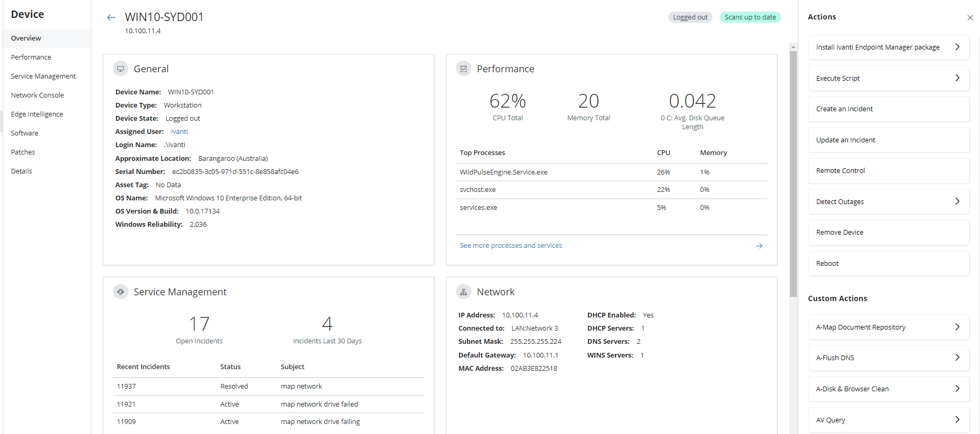The height and width of the screenshot is (434, 980).
Task: Click the main content vertical scrollbar thumb
Action: (x=793, y=174)
